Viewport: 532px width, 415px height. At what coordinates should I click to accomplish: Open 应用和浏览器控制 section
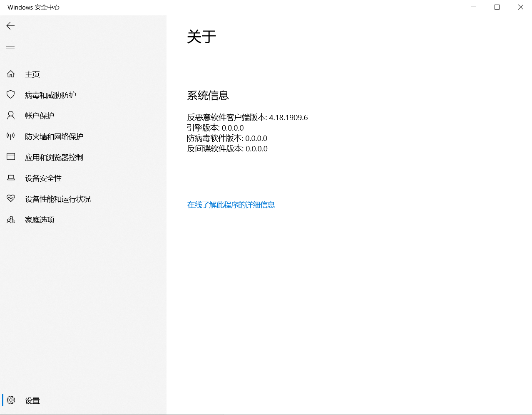click(54, 157)
